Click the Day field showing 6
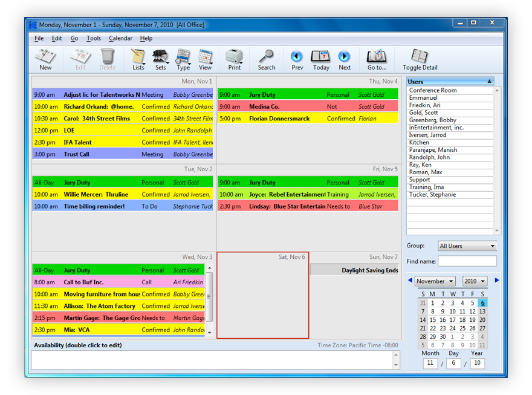Screen dimensions: 532x395 tap(453, 363)
